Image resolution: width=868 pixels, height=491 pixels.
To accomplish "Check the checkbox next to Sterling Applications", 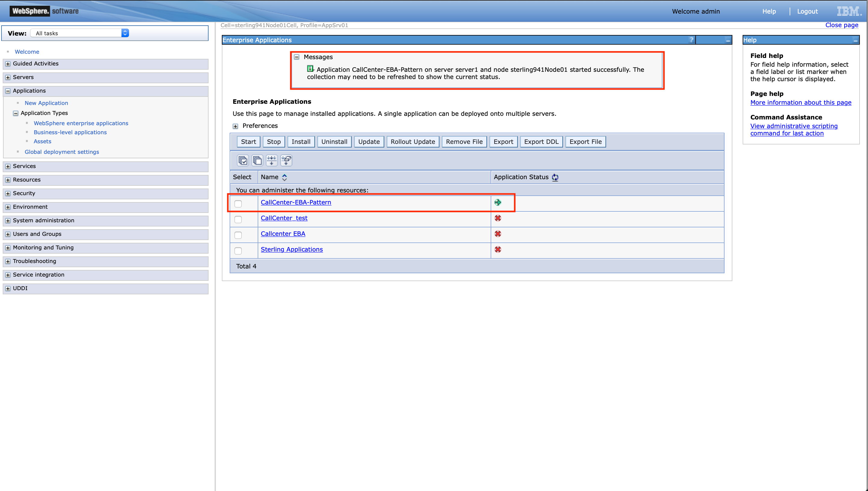I will 239,251.
